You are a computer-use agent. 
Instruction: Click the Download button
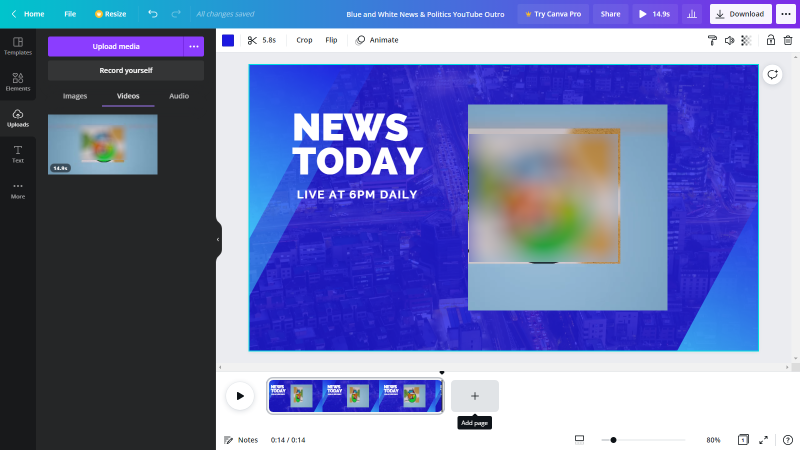[x=740, y=14]
